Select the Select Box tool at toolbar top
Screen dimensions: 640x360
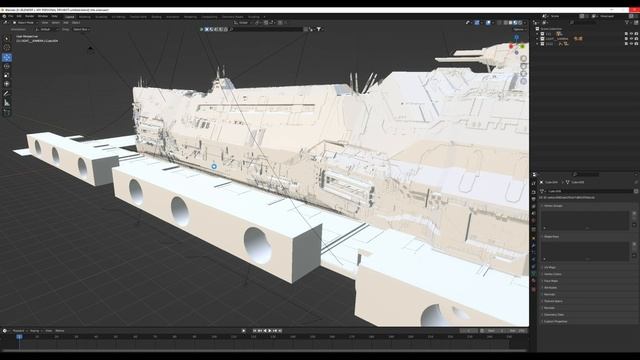(7, 38)
